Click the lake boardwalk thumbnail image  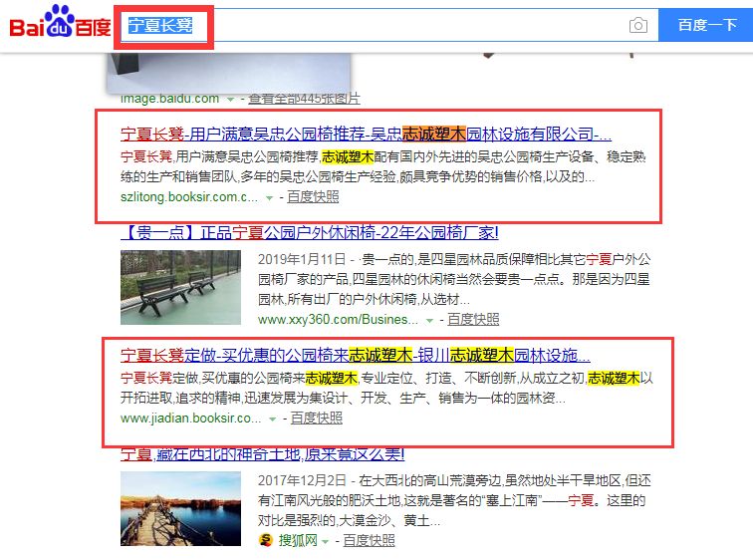click(180, 508)
